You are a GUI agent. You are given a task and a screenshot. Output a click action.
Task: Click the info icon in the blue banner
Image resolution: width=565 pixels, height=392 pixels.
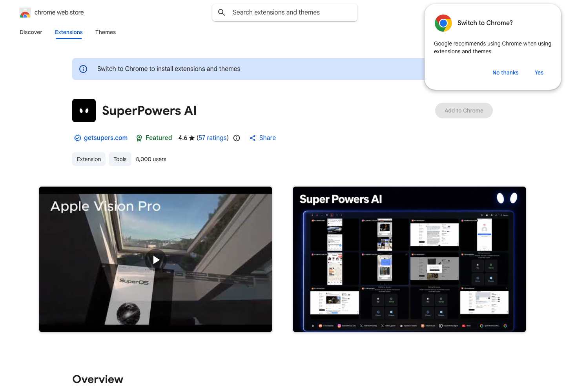click(x=83, y=69)
